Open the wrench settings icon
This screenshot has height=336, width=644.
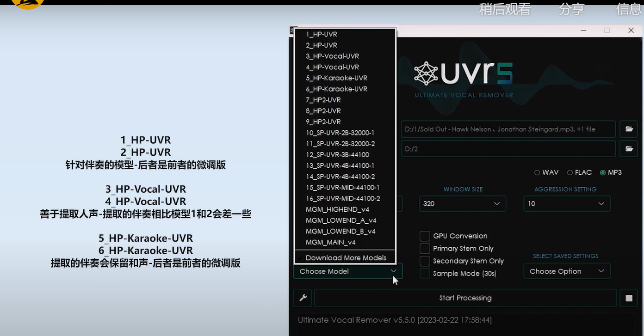(x=303, y=298)
